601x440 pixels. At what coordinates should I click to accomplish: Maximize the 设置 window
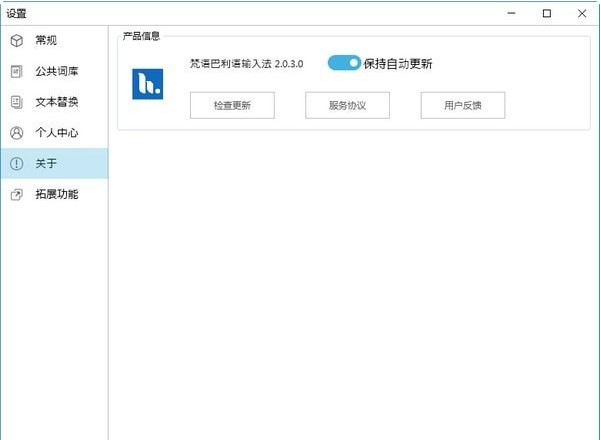click(547, 13)
